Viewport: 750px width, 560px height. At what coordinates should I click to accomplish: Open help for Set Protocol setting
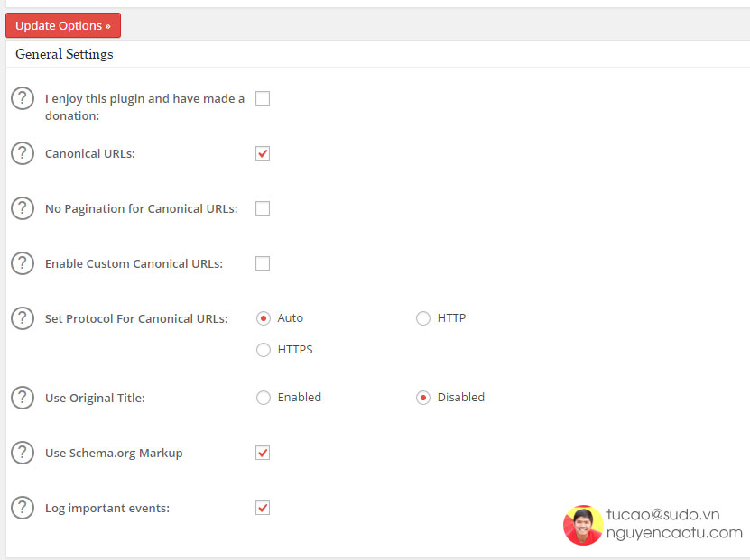click(23, 318)
